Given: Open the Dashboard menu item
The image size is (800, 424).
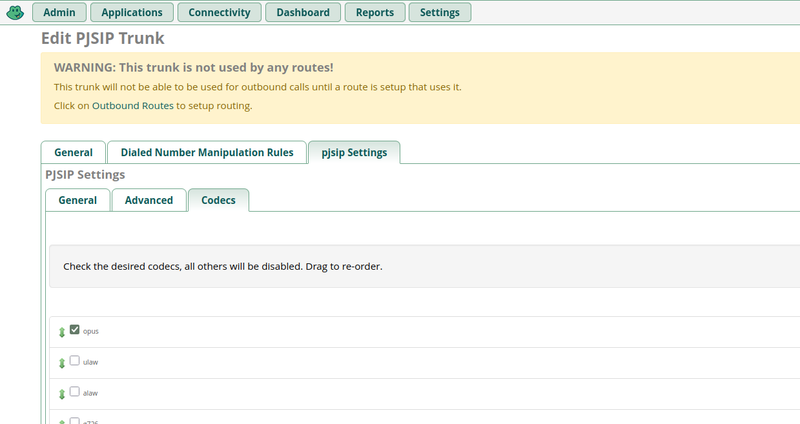Looking at the screenshot, I should [303, 13].
